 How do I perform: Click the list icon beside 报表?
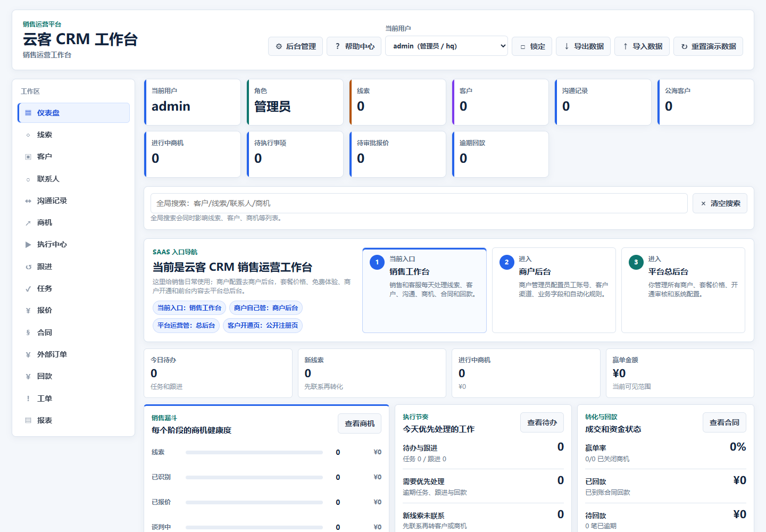[x=28, y=420]
